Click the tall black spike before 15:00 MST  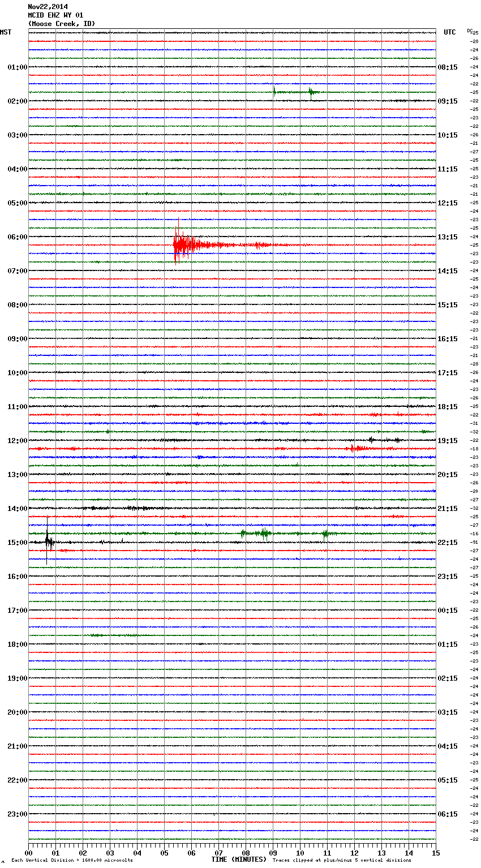tap(47, 540)
